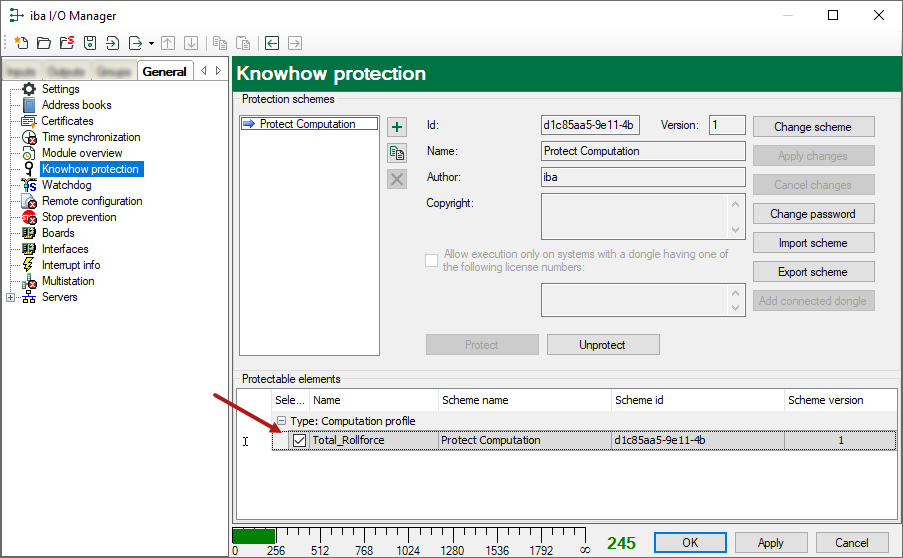Open the Multistation node
The width and height of the screenshot is (903, 558).
(68, 281)
